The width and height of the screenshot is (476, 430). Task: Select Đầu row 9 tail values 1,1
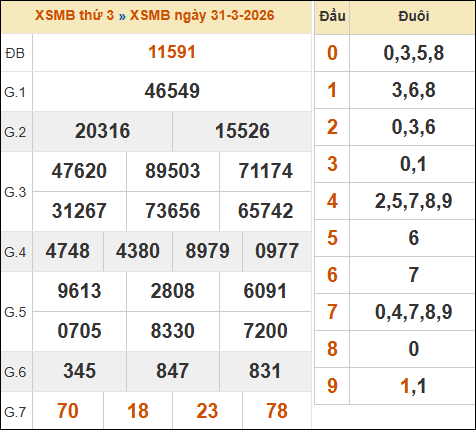413,386
